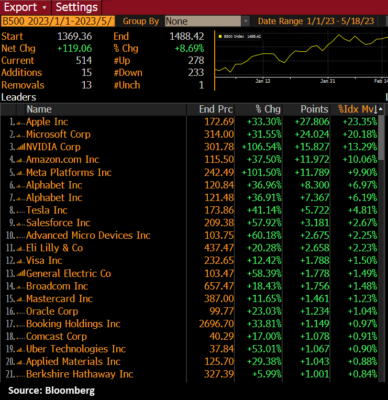The width and height of the screenshot is (388, 400).
Task: Click the mini chart icon beside Amazon.com Inc
Action: pyautogui.click(x=21, y=161)
